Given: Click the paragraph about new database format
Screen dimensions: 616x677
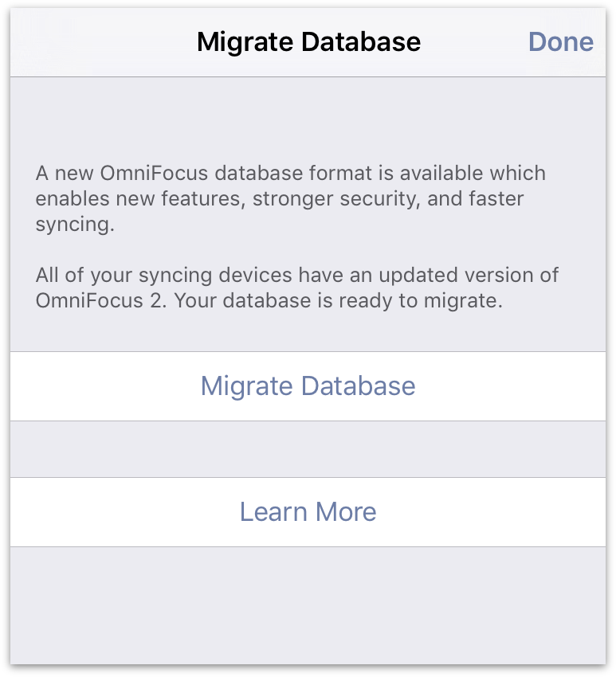Looking at the screenshot, I should 290,198.
